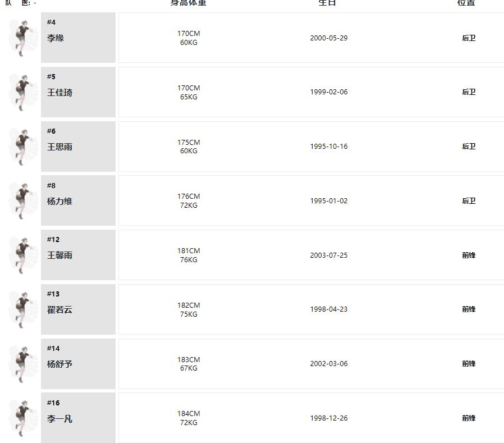The height and width of the screenshot is (443, 504).
Task: Click the 身高体重 column header
Action: (x=189, y=3)
